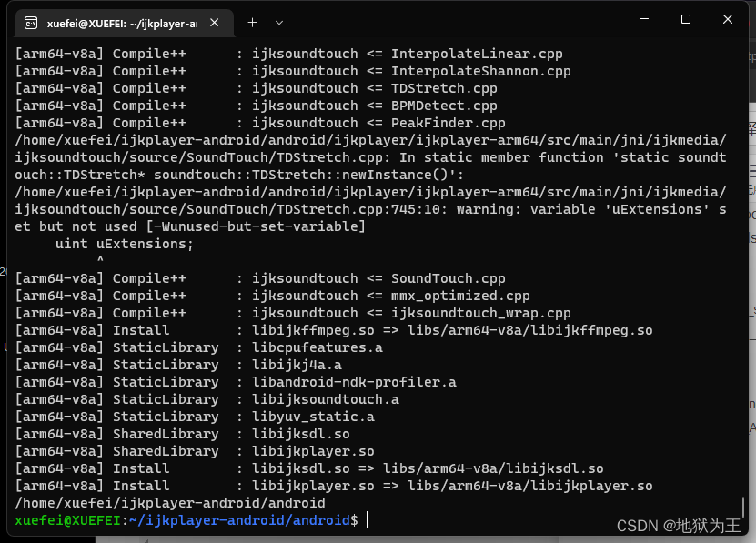The width and height of the screenshot is (756, 543).
Task: Open a new terminal tab with plus
Action: click(x=252, y=23)
